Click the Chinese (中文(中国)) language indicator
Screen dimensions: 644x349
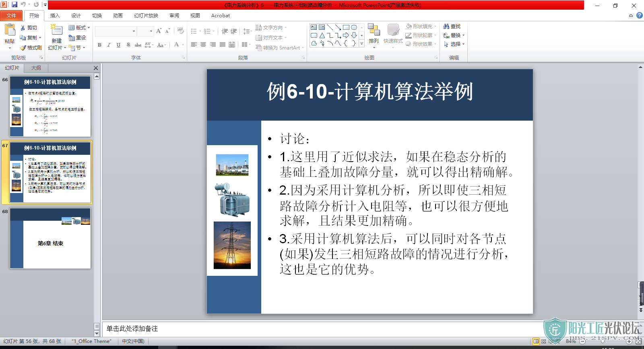point(133,341)
